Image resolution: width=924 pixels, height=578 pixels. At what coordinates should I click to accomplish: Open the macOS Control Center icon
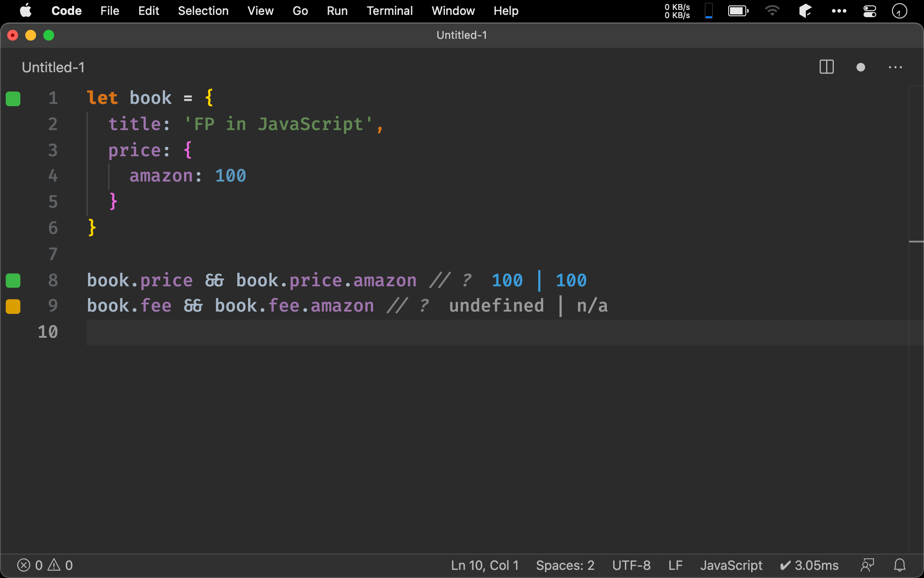869,11
